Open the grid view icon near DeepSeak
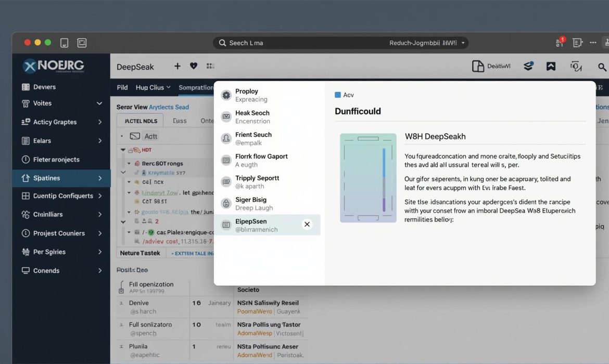 210,67
